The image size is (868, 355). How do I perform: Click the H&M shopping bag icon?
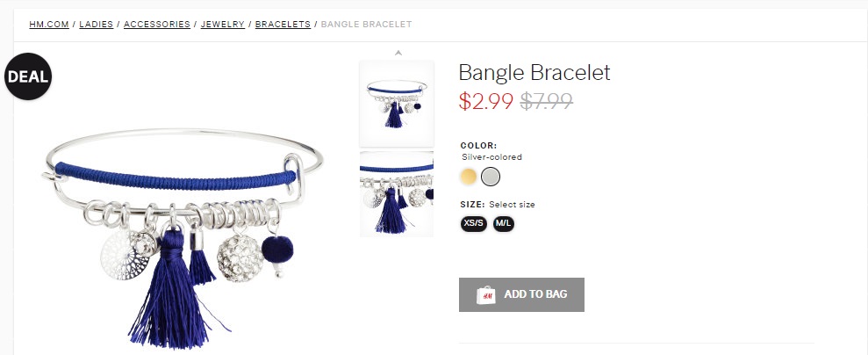(485, 294)
